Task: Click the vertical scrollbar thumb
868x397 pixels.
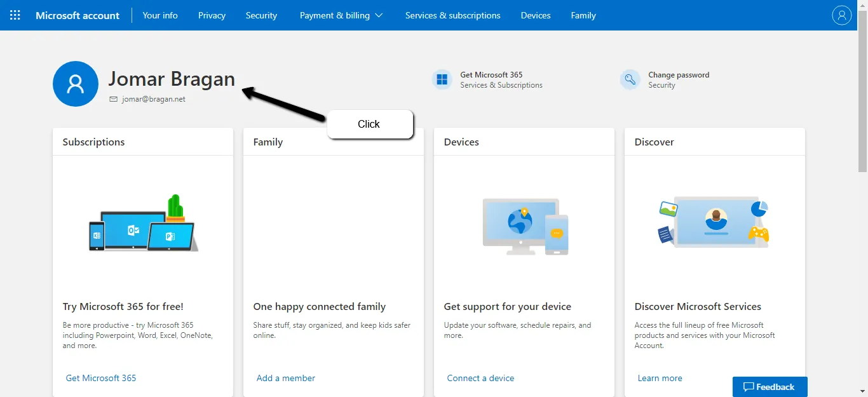Action: (862, 91)
